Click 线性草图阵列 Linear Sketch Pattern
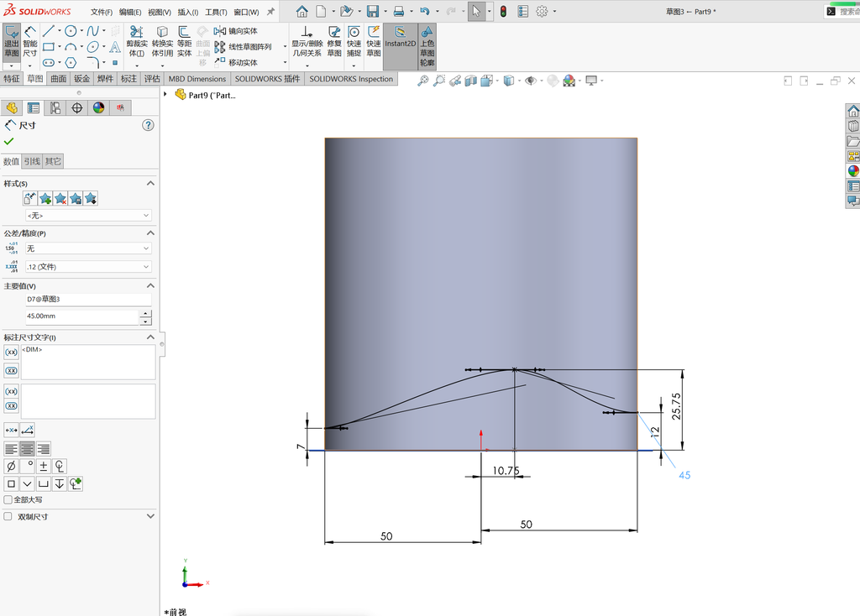Image resolution: width=860 pixels, height=616 pixels. [243, 47]
